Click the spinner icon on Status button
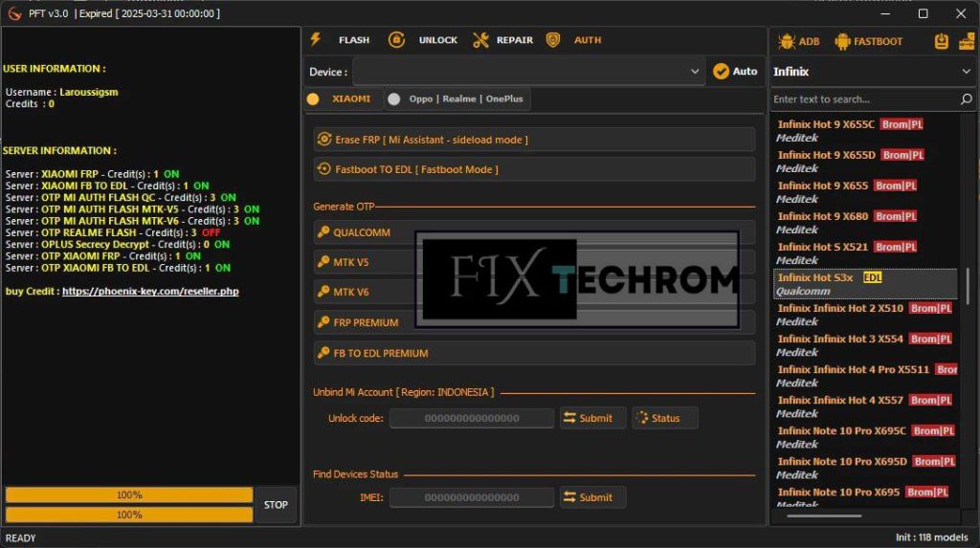 [x=642, y=417]
